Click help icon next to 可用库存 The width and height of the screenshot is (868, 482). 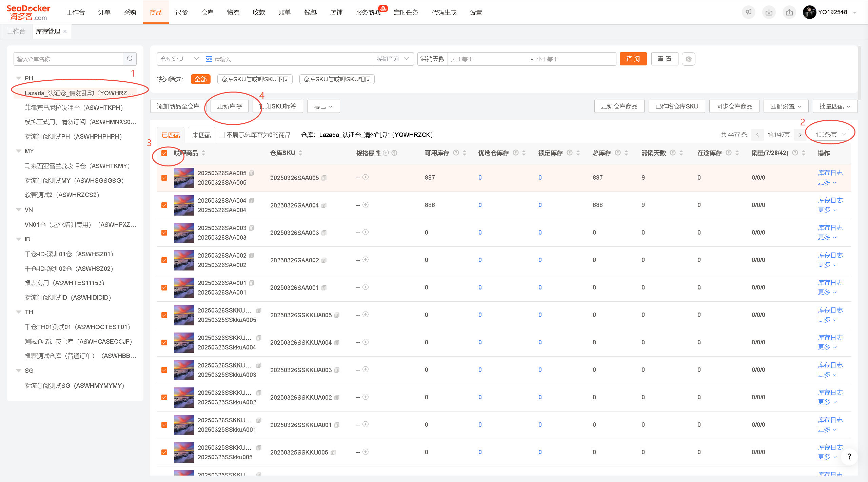(x=456, y=153)
